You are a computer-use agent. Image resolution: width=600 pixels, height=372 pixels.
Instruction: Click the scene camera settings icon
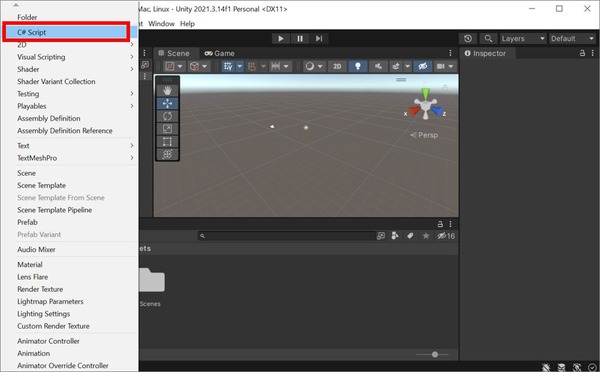[440, 66]
